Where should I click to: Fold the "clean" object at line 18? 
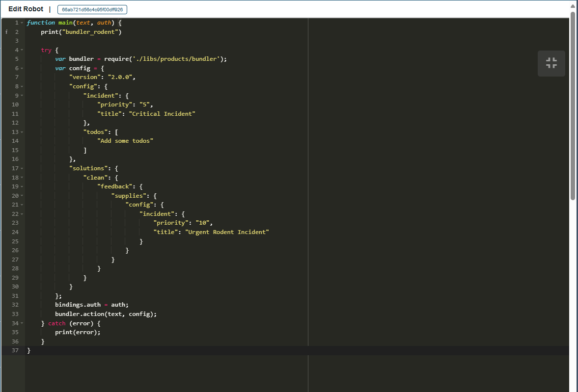[x=22, y=178]
